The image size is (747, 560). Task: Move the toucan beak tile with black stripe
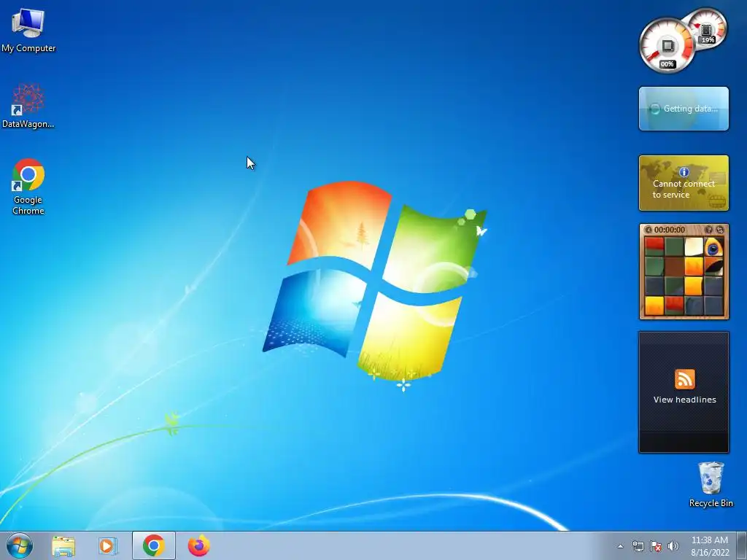713,267
